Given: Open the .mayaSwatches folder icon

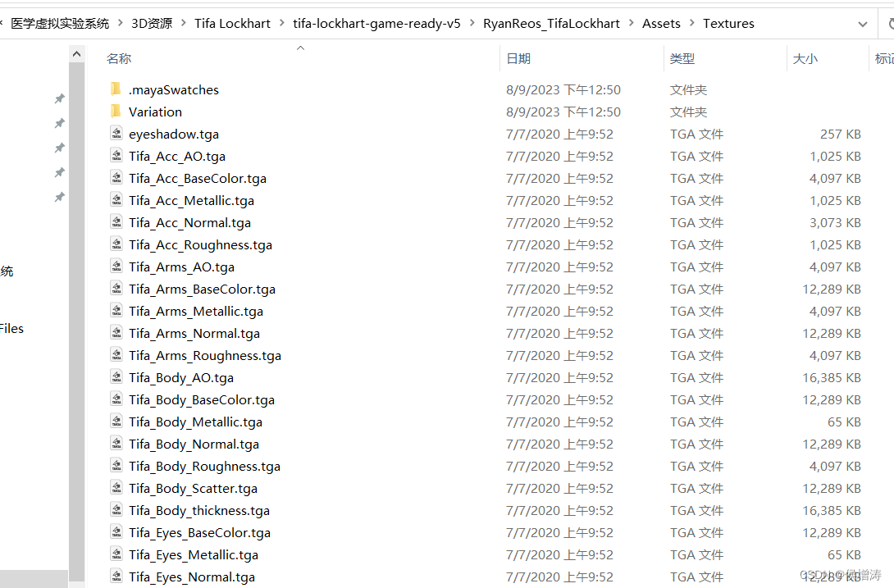Looking at the screenshot, I should (116, 89).
